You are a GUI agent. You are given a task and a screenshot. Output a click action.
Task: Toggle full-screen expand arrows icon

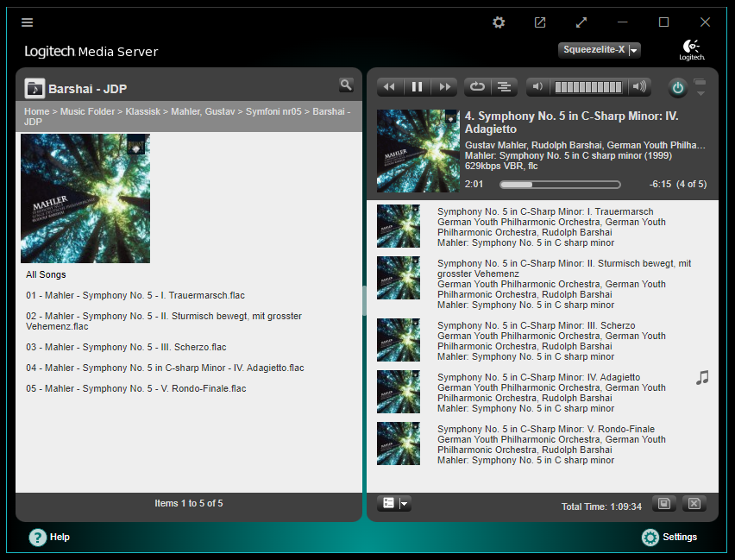point(581,22)
